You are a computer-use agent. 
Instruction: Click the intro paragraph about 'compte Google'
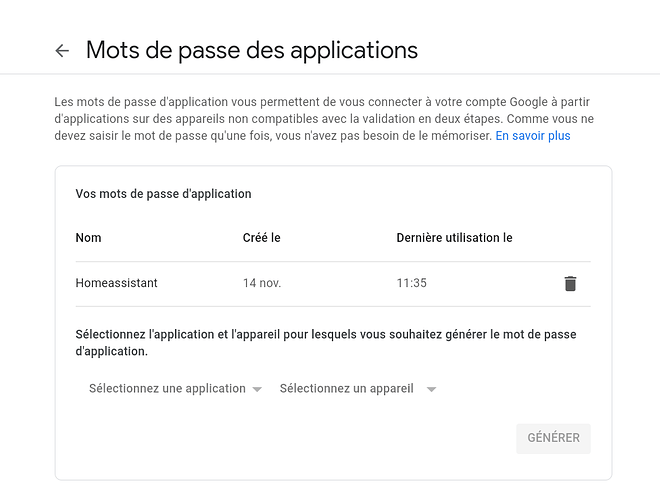click(x=324, y=119)
